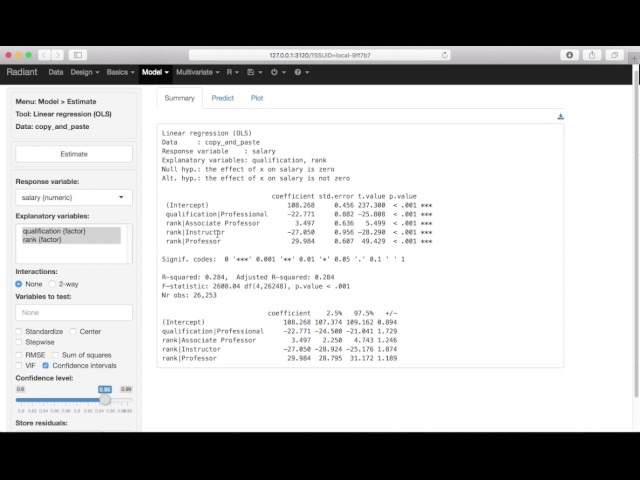640x480 pixels.
Task: Uncheck Confidence intervals
Action: pyautogui.click(x=46, y=366)
